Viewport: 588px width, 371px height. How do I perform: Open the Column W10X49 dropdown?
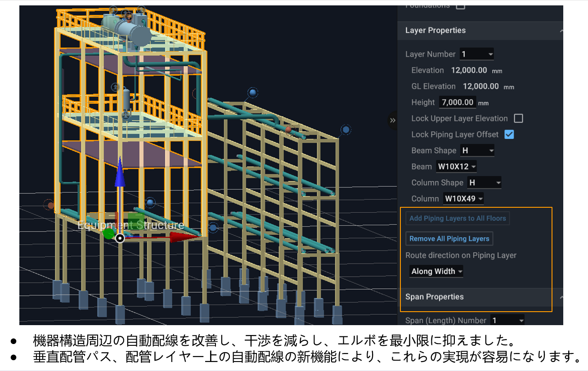pos(463,199)
